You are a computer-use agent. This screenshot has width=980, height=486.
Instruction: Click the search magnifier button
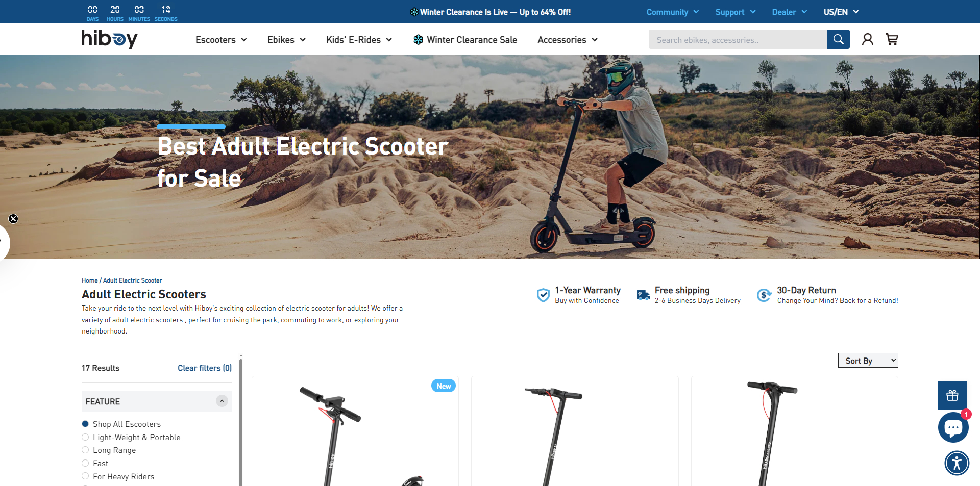[838, 39]
